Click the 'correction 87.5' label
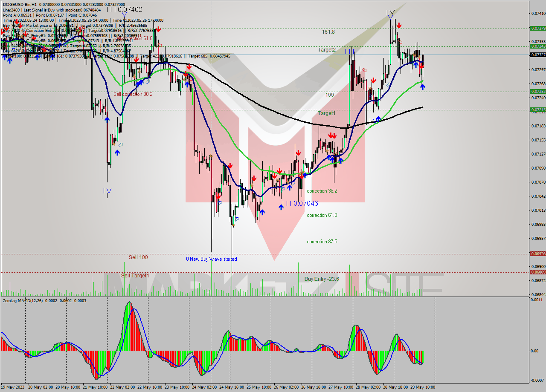Screen dimensions: 546x392 pyautogui.click(x=322, y=242)
